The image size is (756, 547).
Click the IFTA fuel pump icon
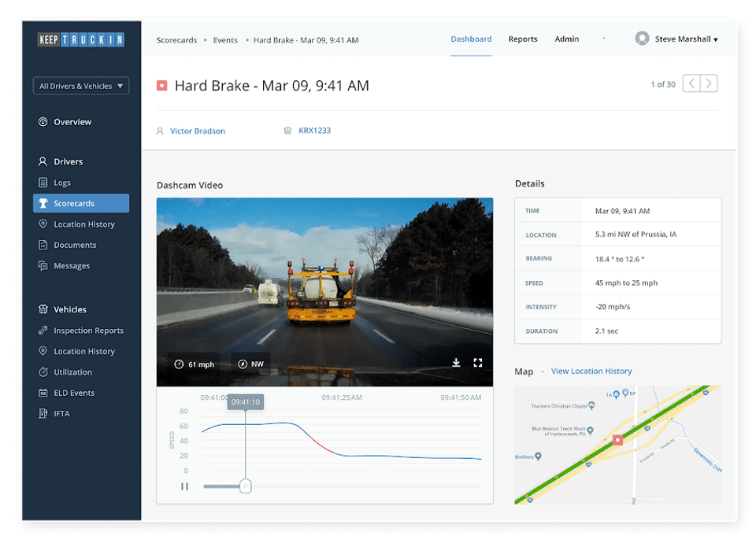(43, 413)
